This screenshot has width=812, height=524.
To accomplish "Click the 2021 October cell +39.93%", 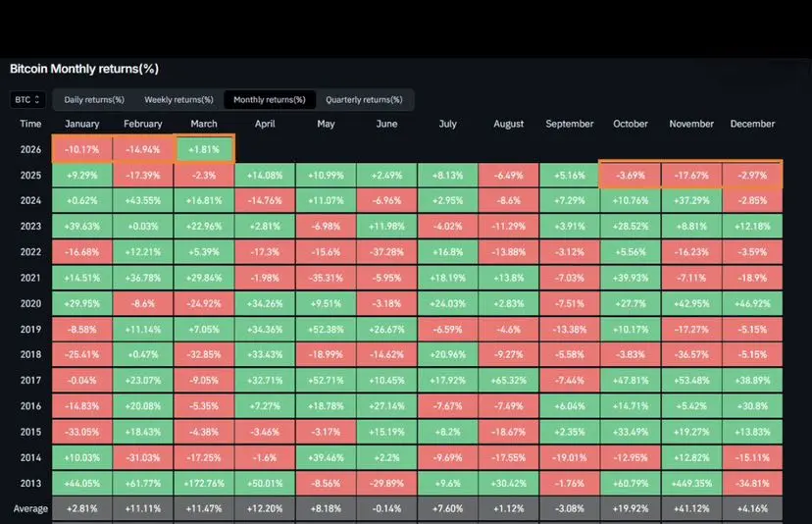I will (631, 278).
